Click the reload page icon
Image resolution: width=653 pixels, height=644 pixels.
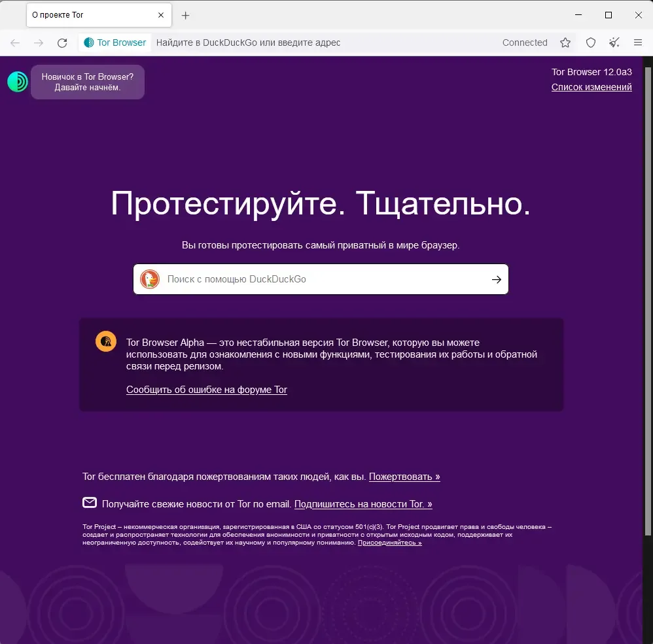click(x=62, y=43)
